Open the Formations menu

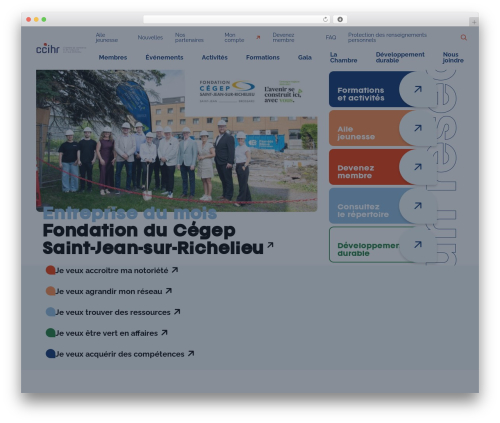pyautogui.click(x=263, y=57)
